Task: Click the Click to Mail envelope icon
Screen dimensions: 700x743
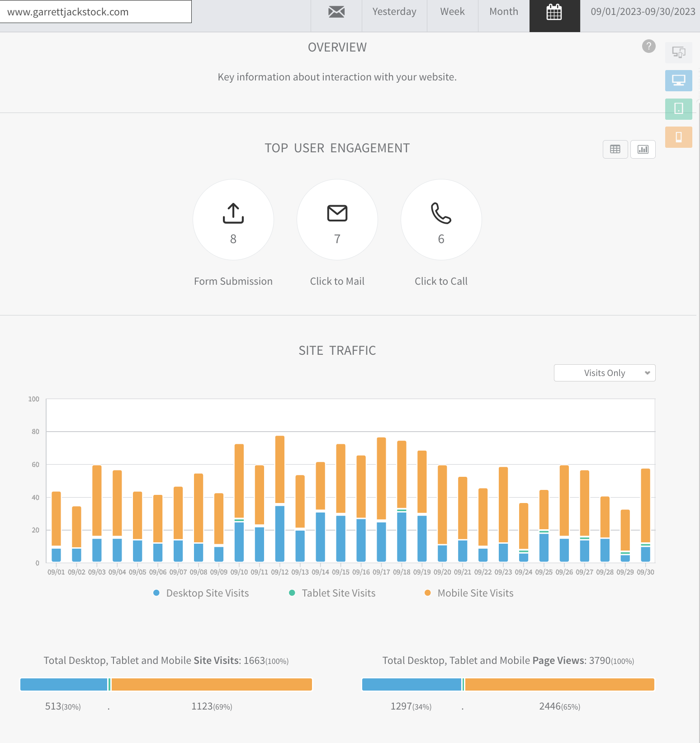Action: coord(337,213)
